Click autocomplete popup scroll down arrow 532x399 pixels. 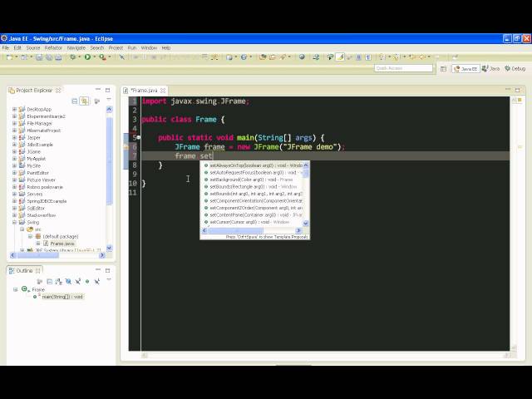point(306,223)
